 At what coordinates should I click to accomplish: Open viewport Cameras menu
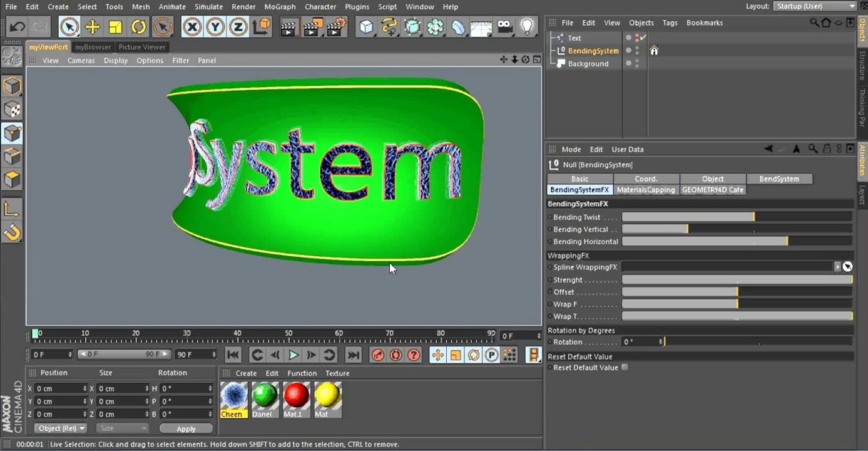81,61
